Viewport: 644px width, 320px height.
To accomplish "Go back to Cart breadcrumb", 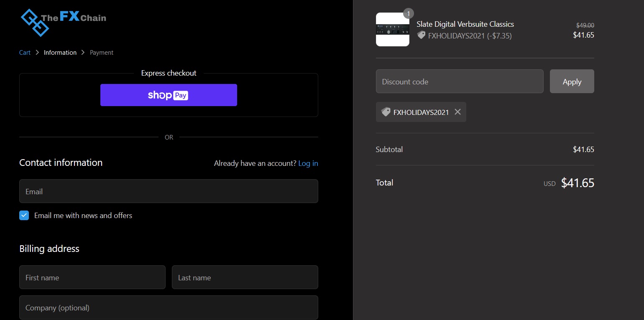I will [x=25, y=53].
